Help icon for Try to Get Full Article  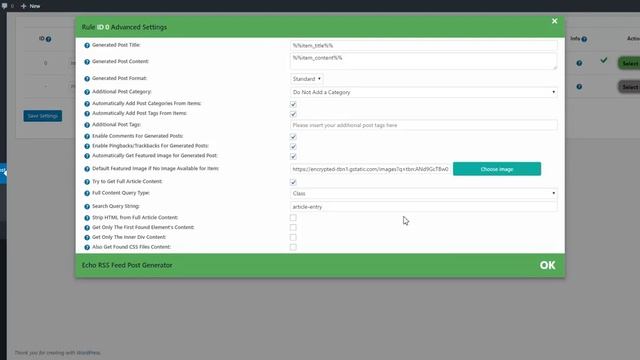coord(87,182)
